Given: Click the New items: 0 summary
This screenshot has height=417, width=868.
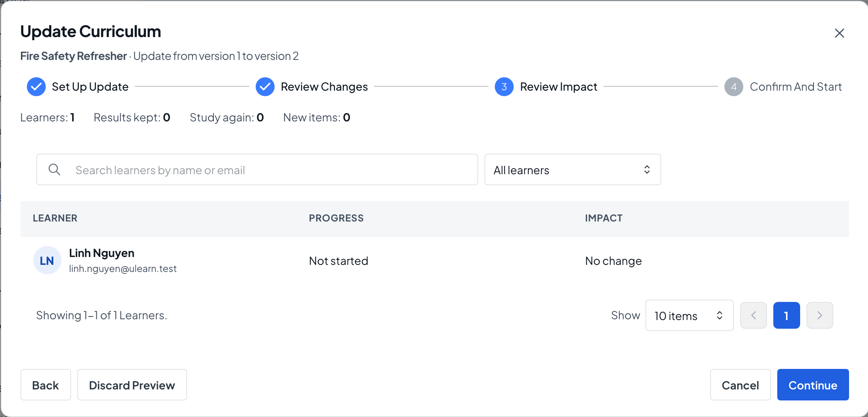Looking at the screenshot, I should [317, 117].
